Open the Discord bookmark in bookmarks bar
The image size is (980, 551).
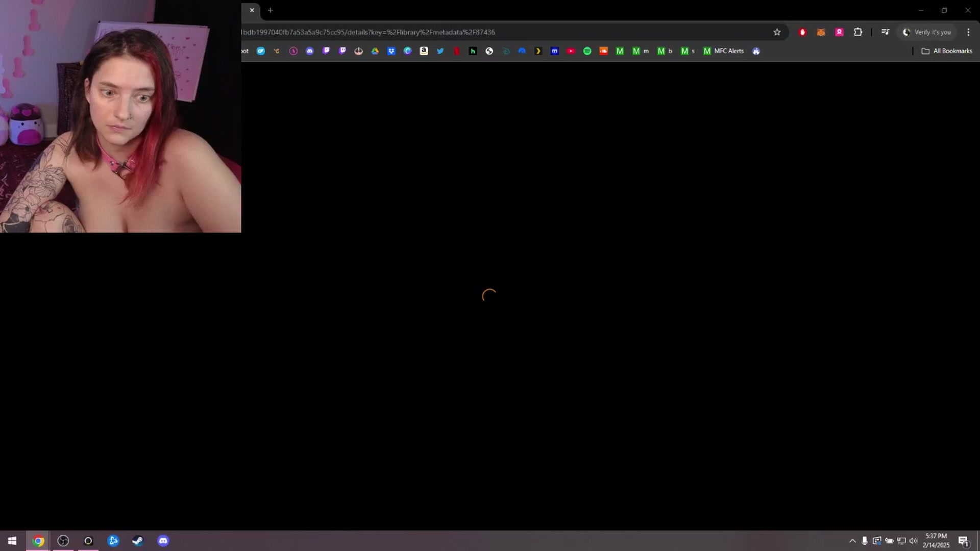tap(309, 51)
